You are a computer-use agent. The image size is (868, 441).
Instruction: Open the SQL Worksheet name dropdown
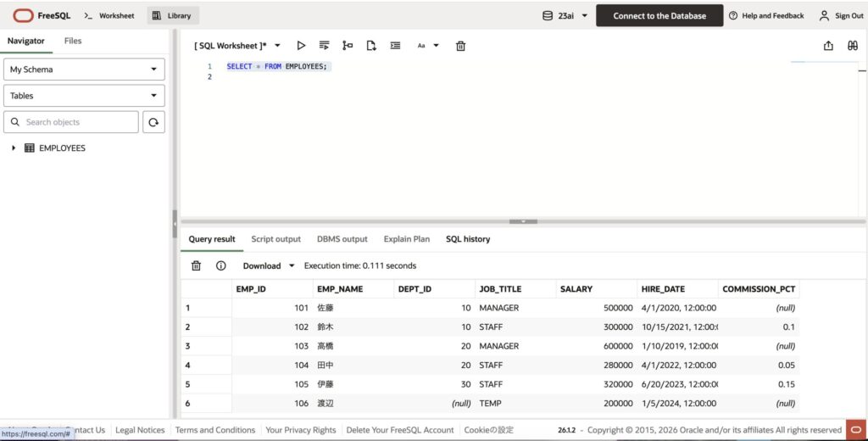pyautogui.click(x=277, y=46)
